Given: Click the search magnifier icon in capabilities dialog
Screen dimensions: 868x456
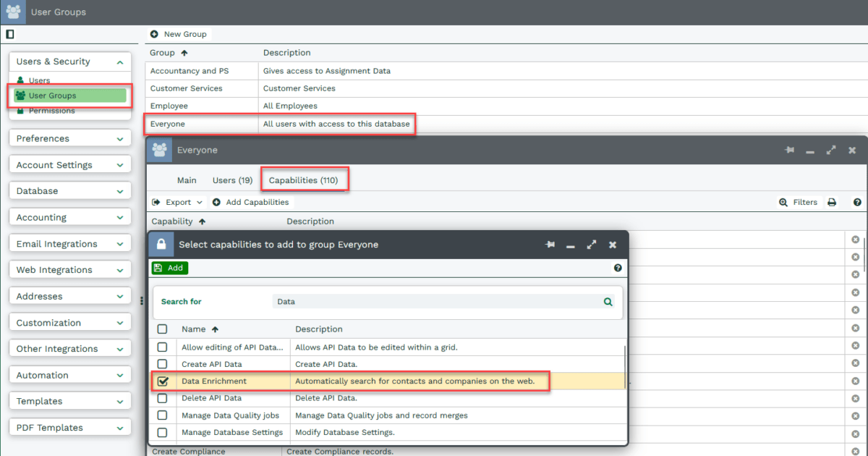Looking at the screenshot, I should click(x=608, y=302).
